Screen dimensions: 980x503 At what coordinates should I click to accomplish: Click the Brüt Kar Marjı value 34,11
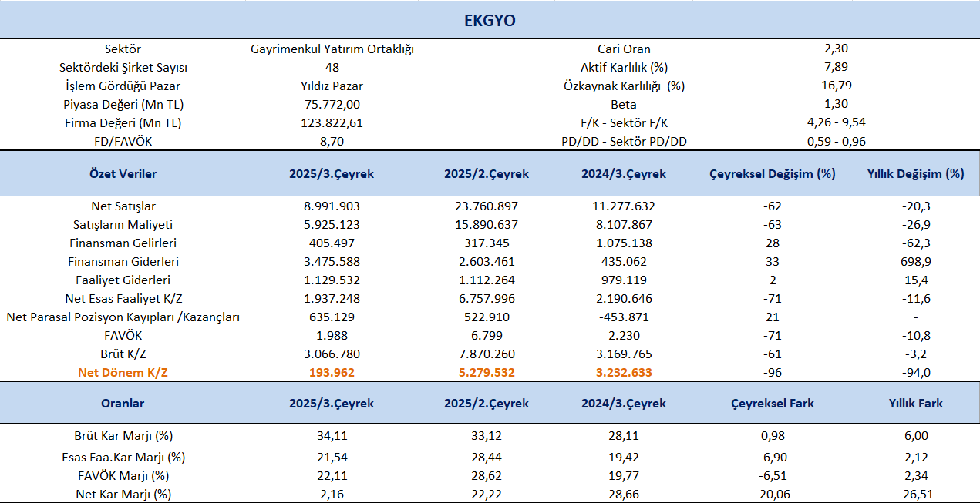pos(332,435)
